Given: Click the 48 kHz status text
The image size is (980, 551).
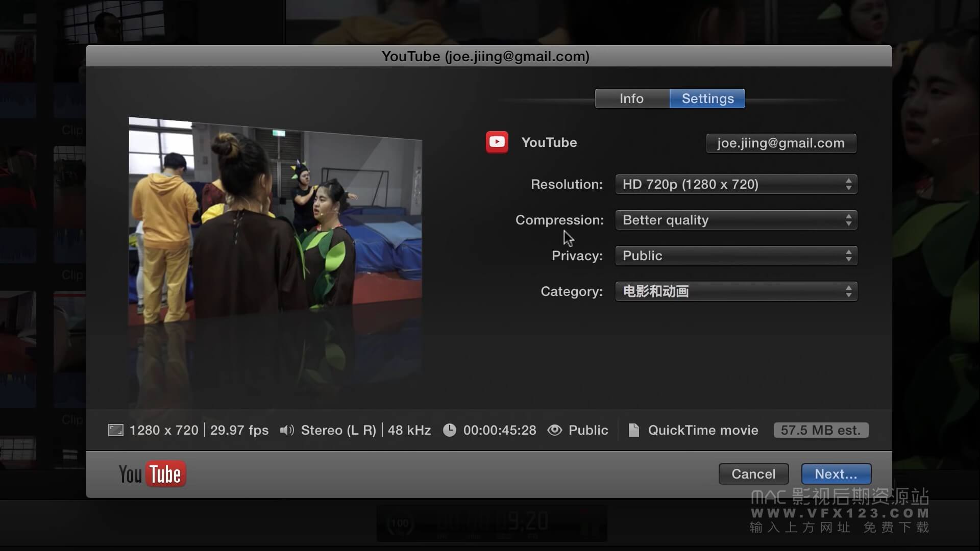Looking at the screenshot, I should [409, 430].
